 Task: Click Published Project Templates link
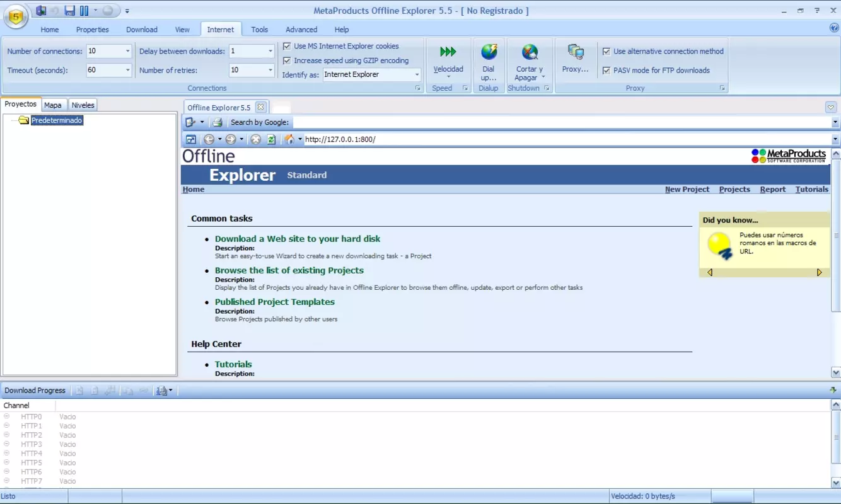point(275,302)
